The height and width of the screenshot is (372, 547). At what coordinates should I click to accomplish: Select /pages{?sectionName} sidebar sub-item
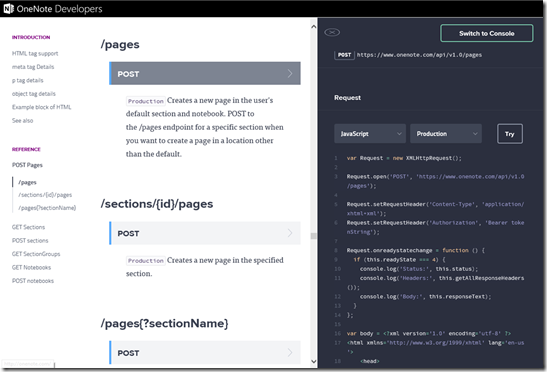[47, 208]
